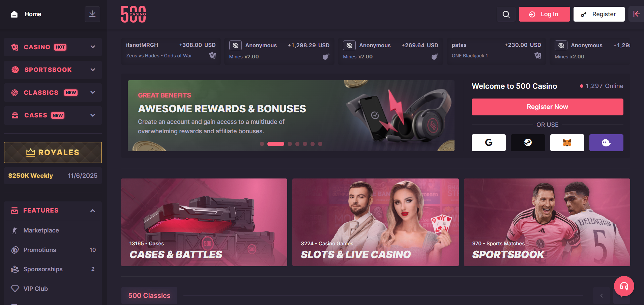Open live support headset chat icon
The image size is (644, 305).
coord(624,286)
